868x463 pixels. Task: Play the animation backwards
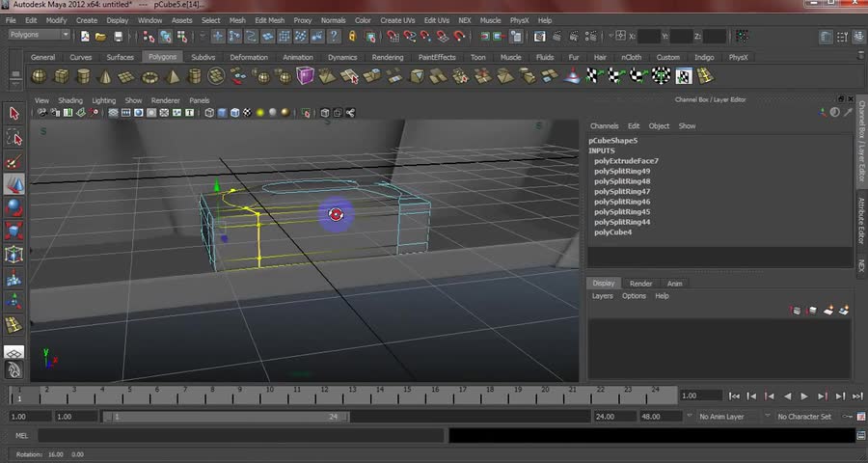tap(787, 396)
